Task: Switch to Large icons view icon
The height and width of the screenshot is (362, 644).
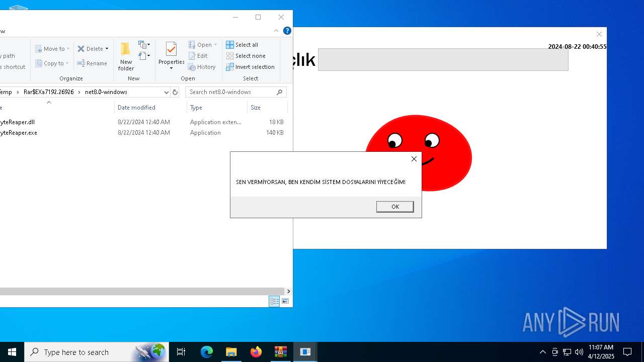Action: (x=285, y=301)
